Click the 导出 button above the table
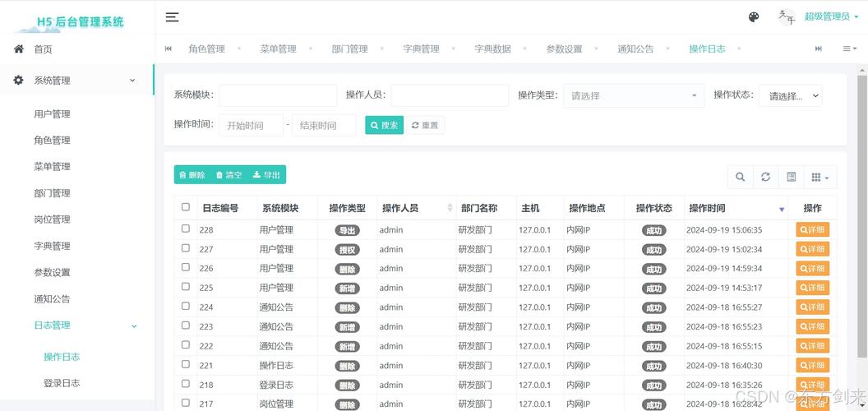868x411 pixels. pyautogui.click(x=266, y=175)
